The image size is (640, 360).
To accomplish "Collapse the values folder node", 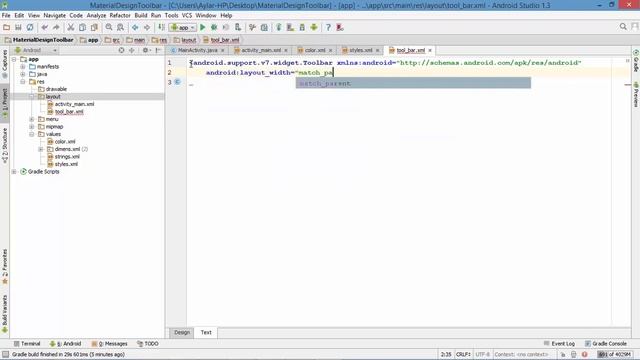I will point(32,134).
